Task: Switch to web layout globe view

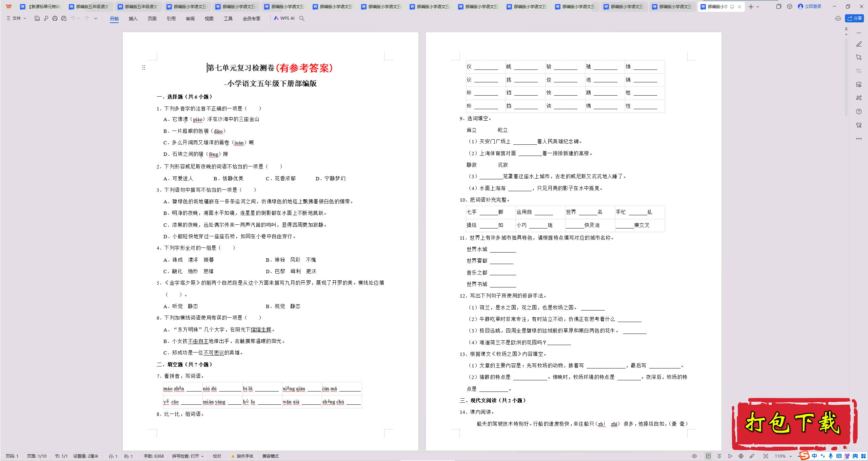Action: [x=741, y=456]
